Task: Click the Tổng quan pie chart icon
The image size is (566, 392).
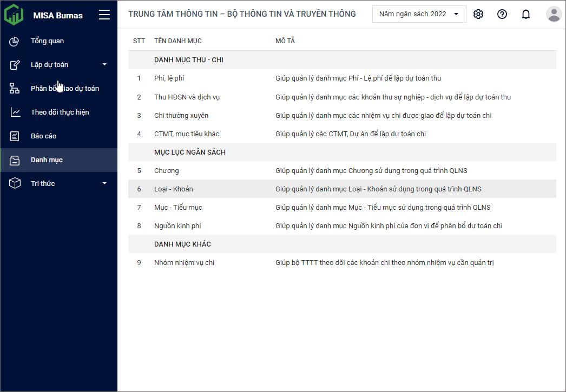Action: pos(15,41)
